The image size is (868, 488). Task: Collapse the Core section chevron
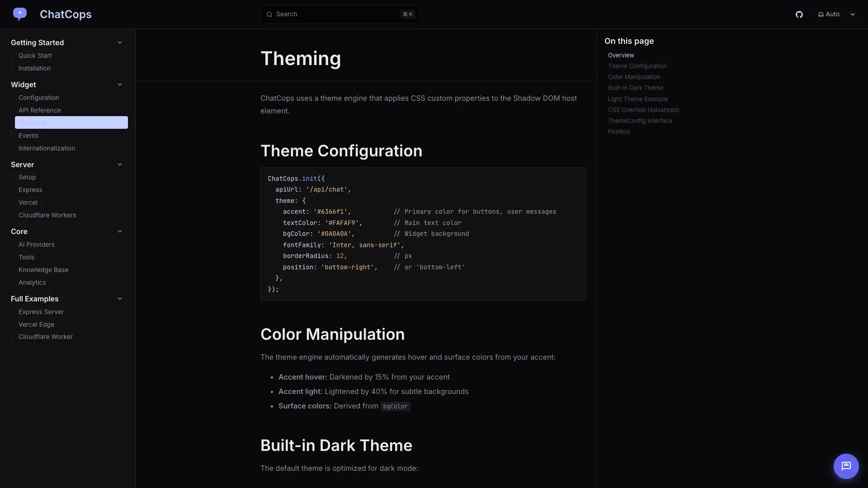click(120, 231)
